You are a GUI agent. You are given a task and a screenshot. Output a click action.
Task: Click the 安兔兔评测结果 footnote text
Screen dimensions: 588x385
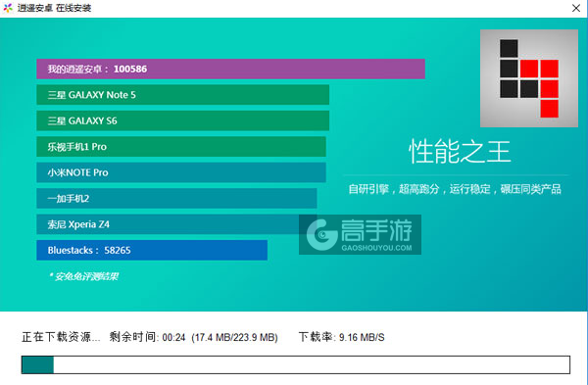pyautogui.click(x=83, y=276)
